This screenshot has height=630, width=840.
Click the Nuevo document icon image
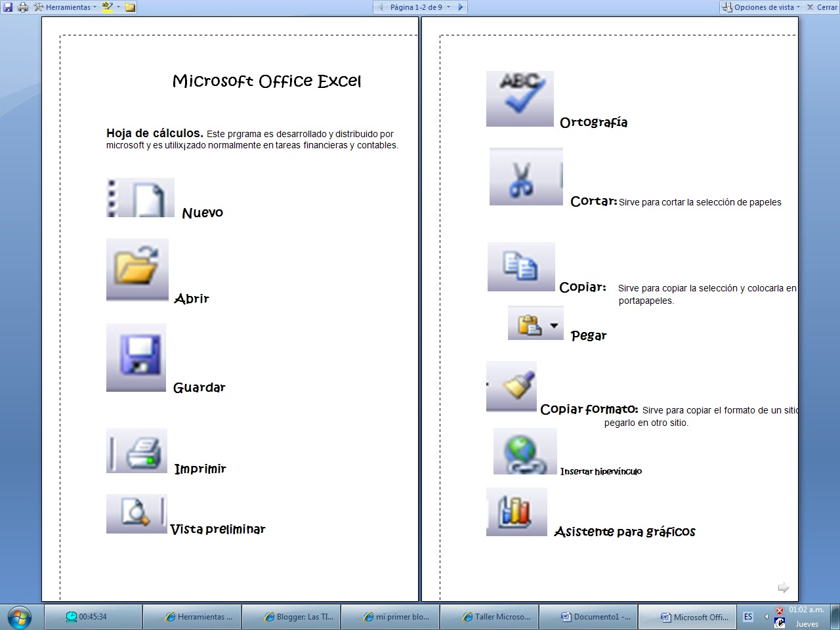pos(140,198)
